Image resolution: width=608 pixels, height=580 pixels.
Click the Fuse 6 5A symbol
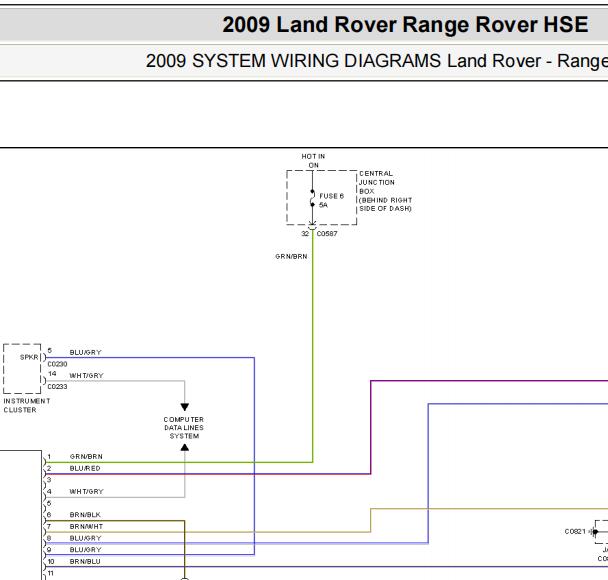coord(313,198)
